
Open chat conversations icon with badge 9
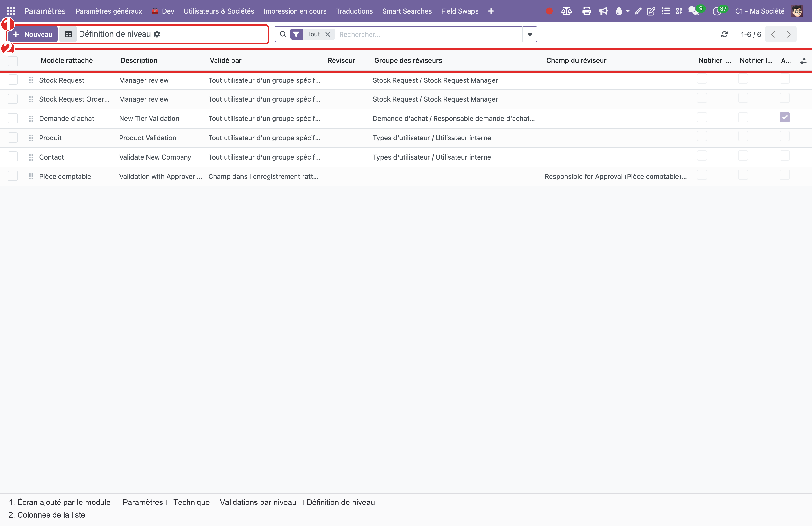tap(694, 11)
